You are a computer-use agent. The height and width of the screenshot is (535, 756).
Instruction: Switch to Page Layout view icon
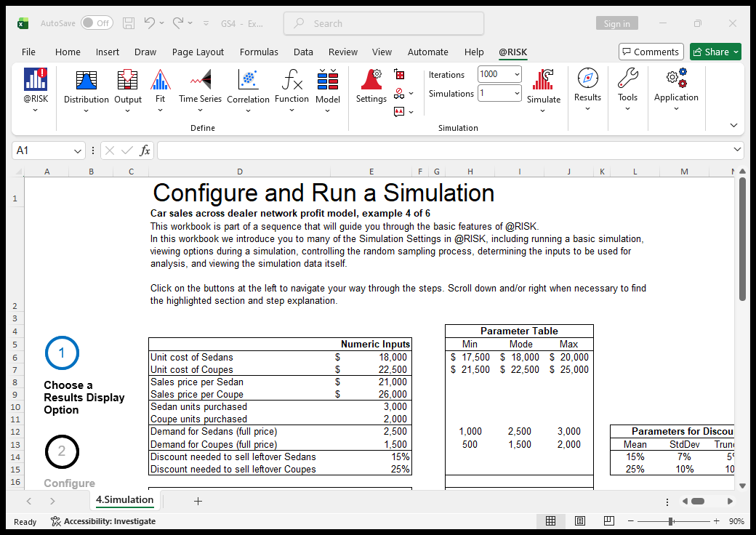point(580,521)
